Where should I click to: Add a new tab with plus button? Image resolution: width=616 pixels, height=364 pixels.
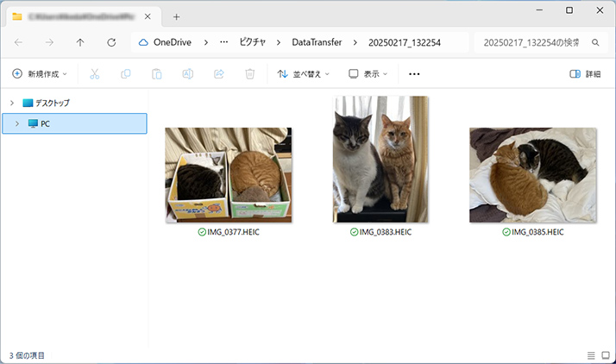pos(177,16)
